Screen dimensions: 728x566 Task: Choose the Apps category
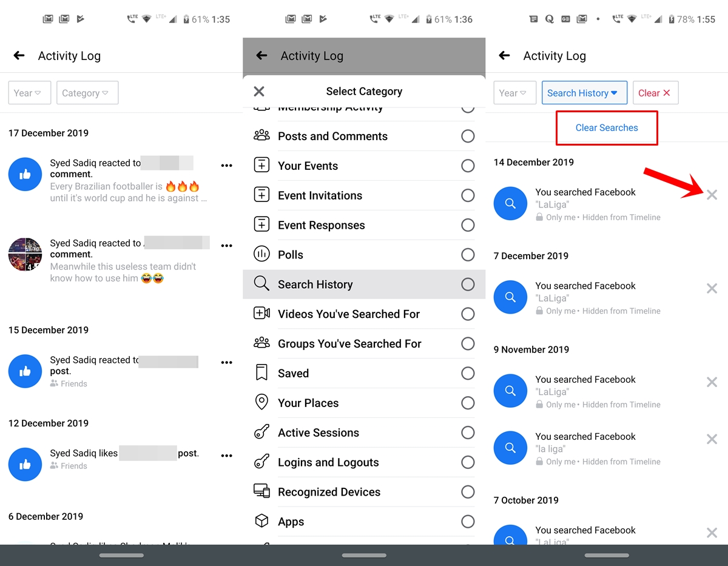tap(364, 522)
